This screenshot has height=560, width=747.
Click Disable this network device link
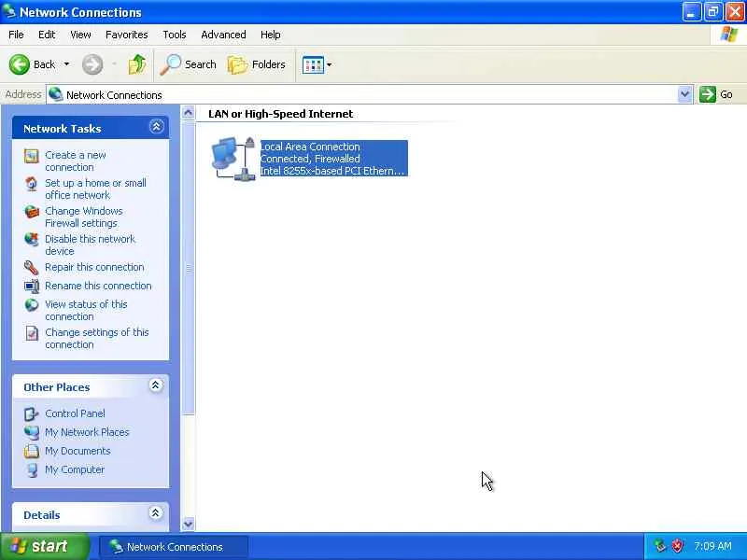point(90,245)
